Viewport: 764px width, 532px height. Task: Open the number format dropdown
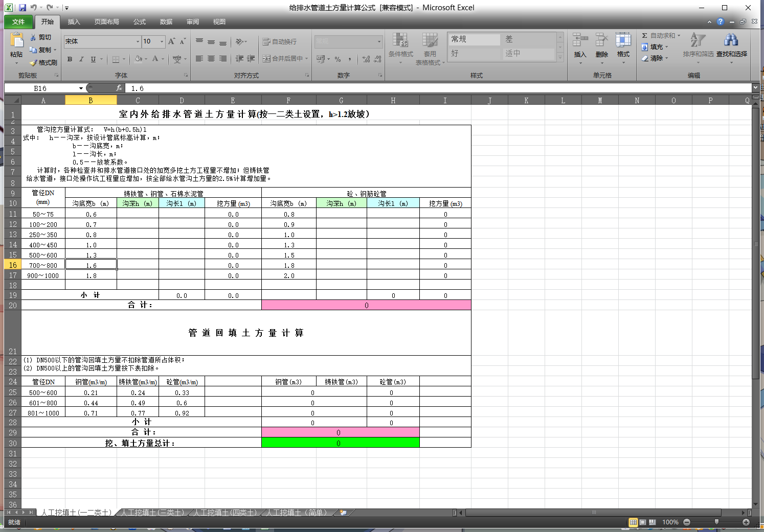379,41
